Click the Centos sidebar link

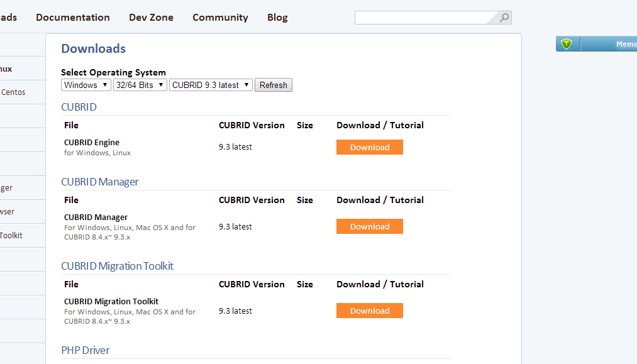tap(13, 92)
